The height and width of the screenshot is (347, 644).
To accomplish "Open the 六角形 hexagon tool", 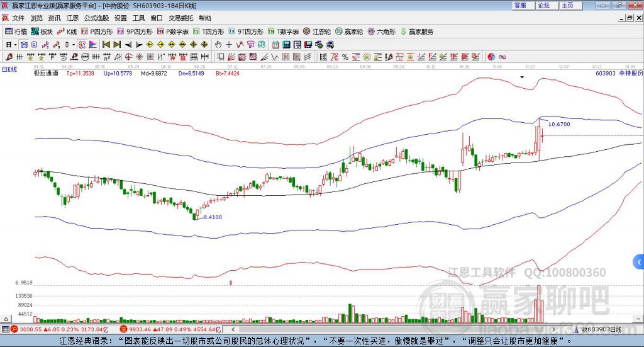I will (382, 31).
